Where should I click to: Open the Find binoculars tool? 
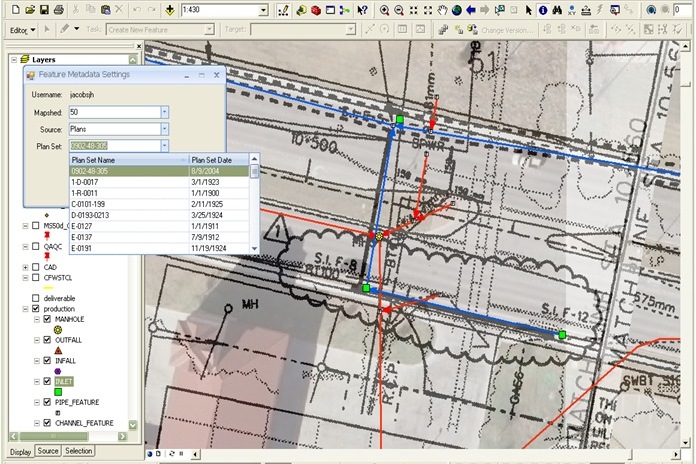coord(557,10)
